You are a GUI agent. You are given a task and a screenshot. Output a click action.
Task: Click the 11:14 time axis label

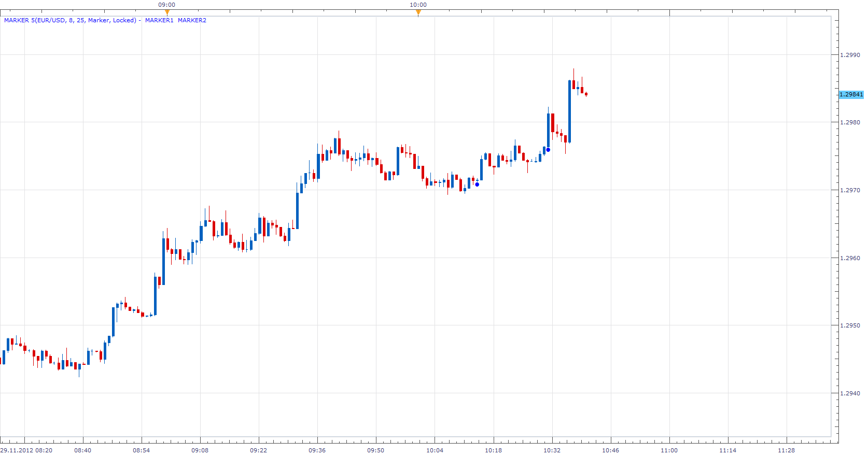[x=728, y=450]
